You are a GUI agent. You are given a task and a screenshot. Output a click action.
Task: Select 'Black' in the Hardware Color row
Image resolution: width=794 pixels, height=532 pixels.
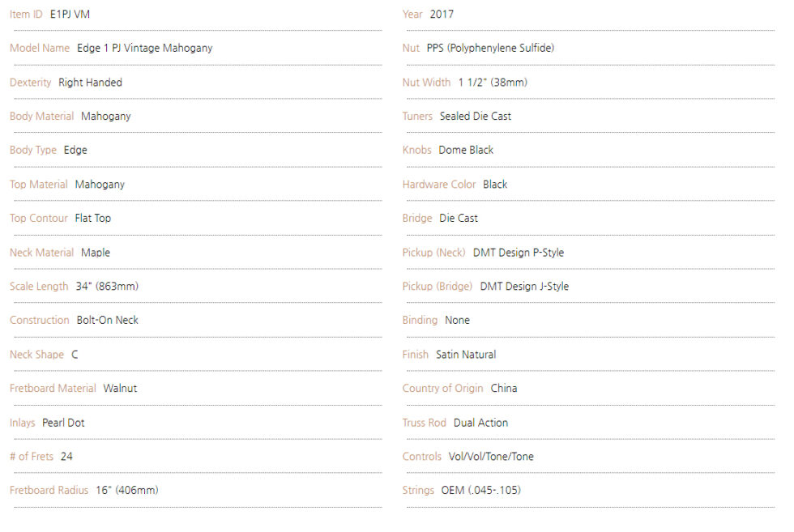click(x=495, y=185)
